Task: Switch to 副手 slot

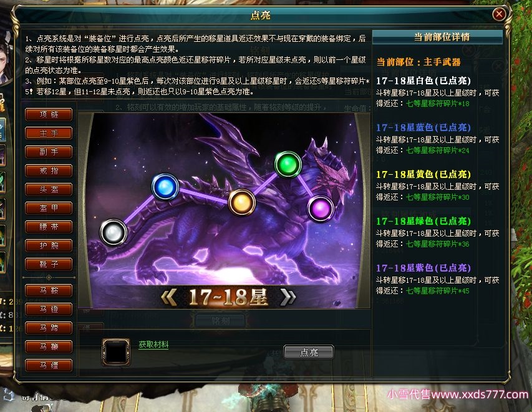Action: coord(49,152)
